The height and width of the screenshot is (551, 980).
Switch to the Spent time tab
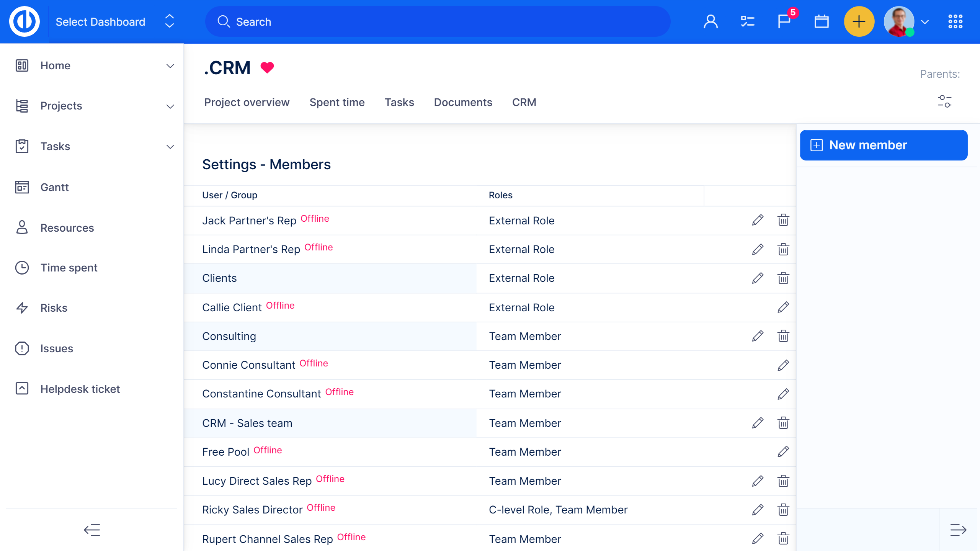(x=337, y=102)
